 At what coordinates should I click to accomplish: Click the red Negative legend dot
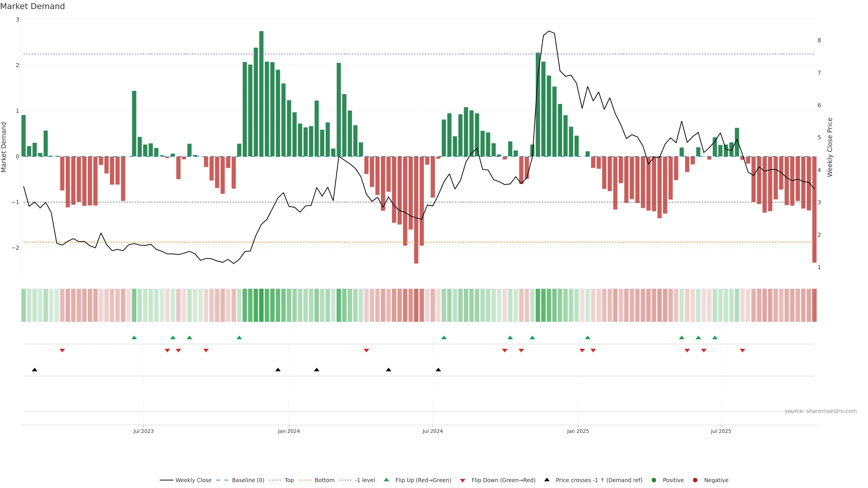coord(695,480)
